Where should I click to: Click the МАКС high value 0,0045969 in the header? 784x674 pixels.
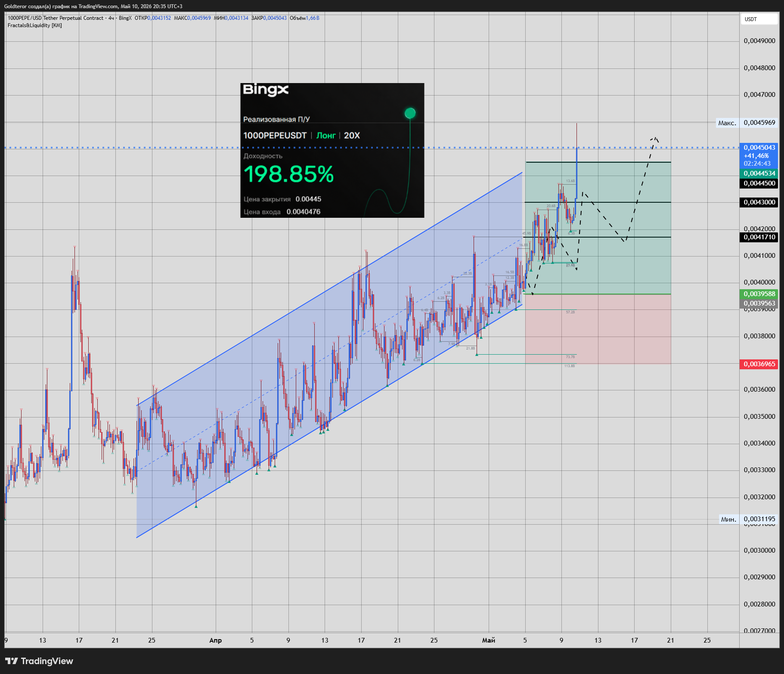tap(199, 18)
